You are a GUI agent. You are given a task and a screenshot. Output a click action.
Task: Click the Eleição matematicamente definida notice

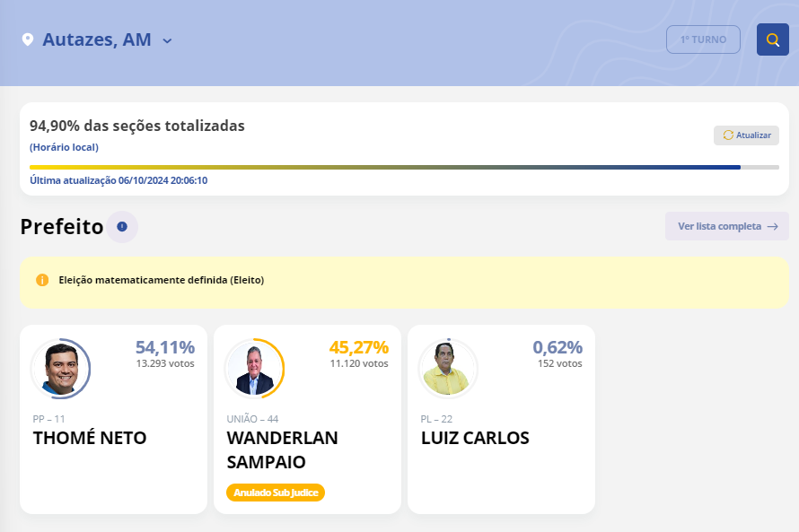162,280
